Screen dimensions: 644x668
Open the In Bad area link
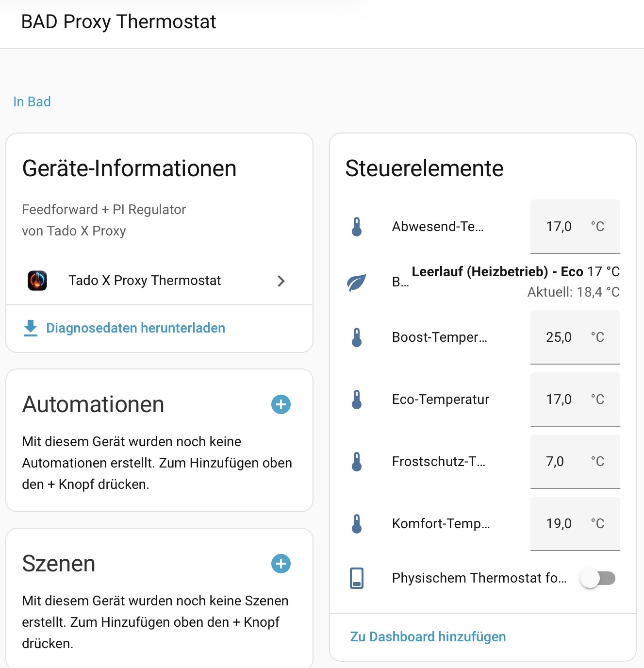pos(32,102)
